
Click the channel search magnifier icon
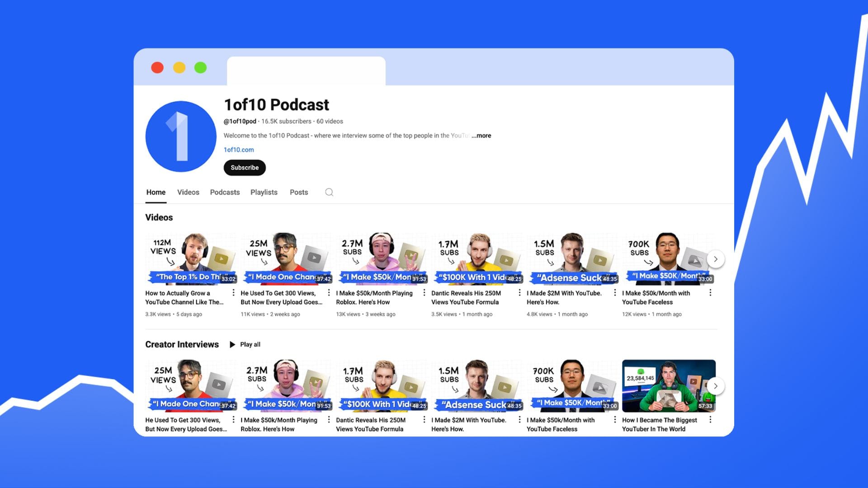[x=329, y=192]
